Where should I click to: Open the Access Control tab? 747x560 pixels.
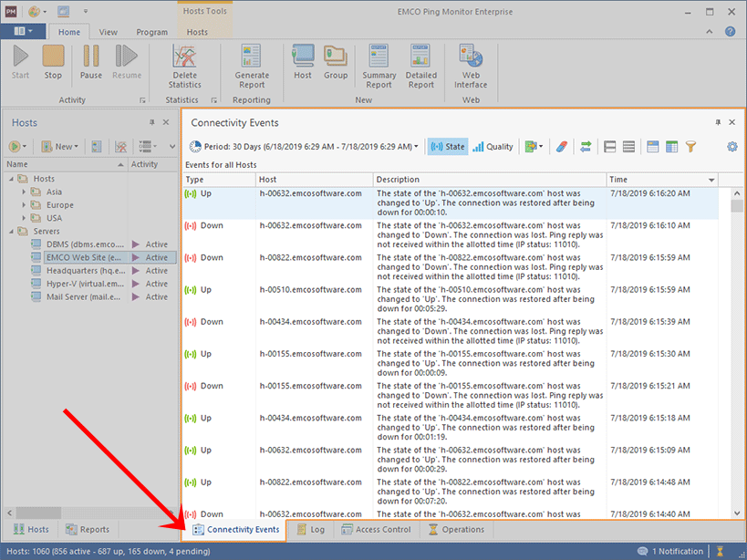tap(377, 530)
